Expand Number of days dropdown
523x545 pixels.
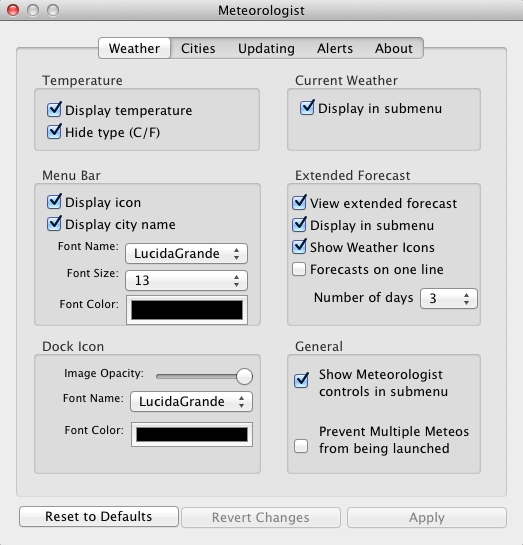(449, 298)
